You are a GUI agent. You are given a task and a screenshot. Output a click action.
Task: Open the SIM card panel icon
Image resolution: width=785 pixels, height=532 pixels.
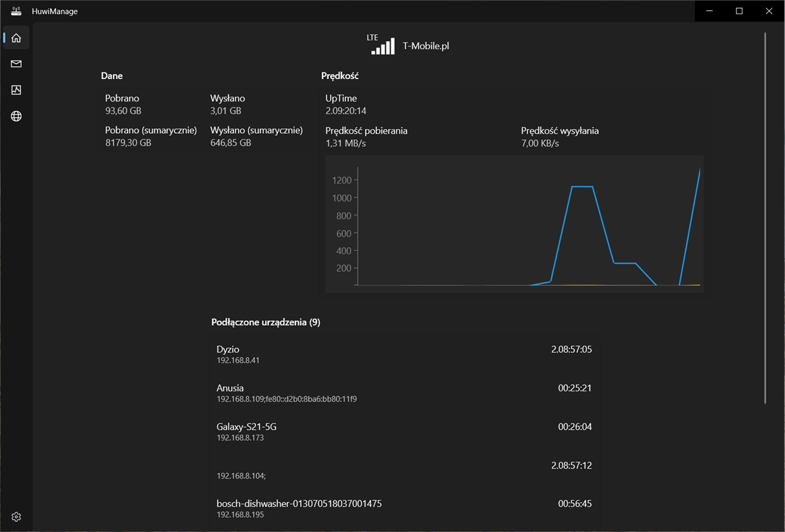click(x=16, y=89)
